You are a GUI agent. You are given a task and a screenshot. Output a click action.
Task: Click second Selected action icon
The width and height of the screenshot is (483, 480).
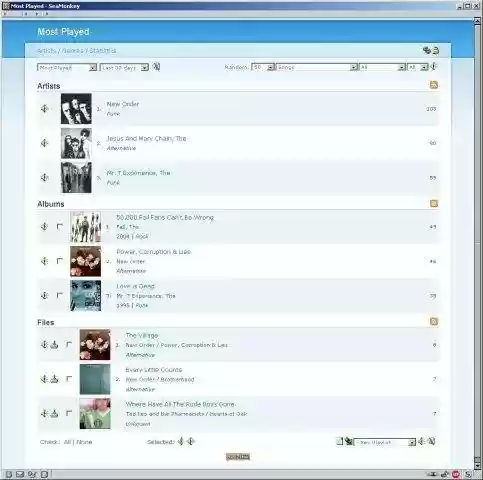tap(191, 442)
